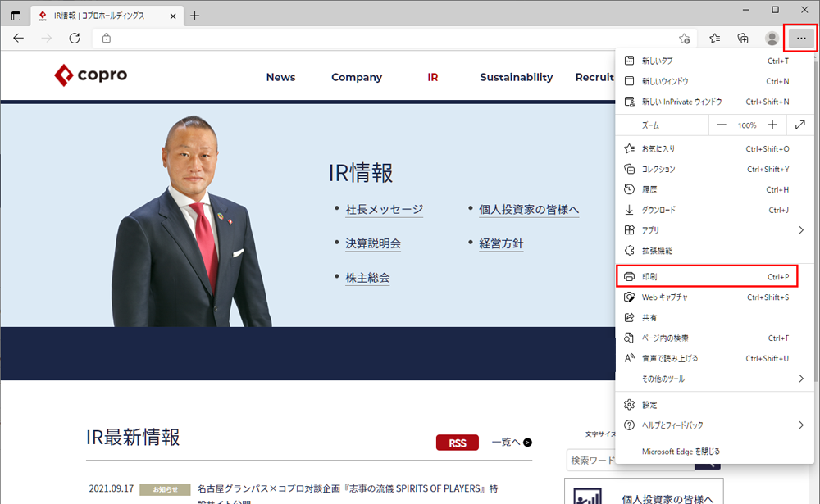
Task: Open お気に入り from the menu
Action: [714, 148]
